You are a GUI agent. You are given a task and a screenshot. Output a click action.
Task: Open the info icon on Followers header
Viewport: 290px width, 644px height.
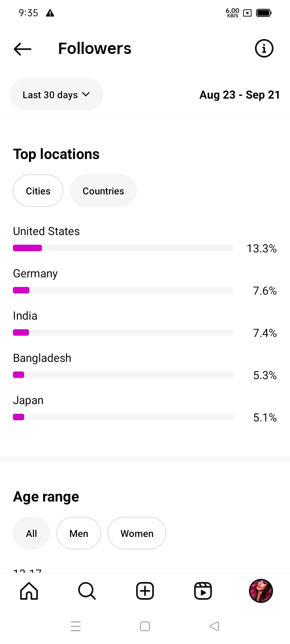pos(264,49)
